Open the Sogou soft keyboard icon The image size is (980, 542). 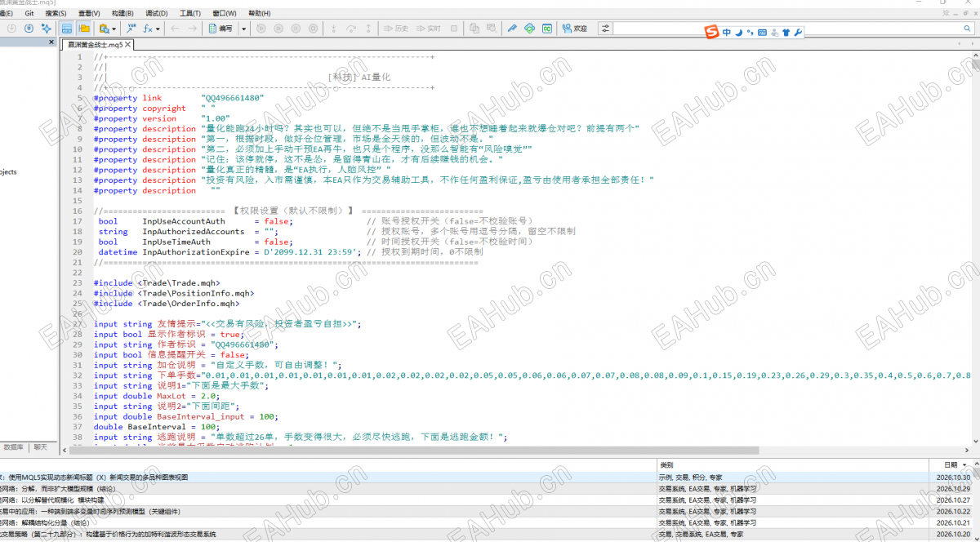762,33
